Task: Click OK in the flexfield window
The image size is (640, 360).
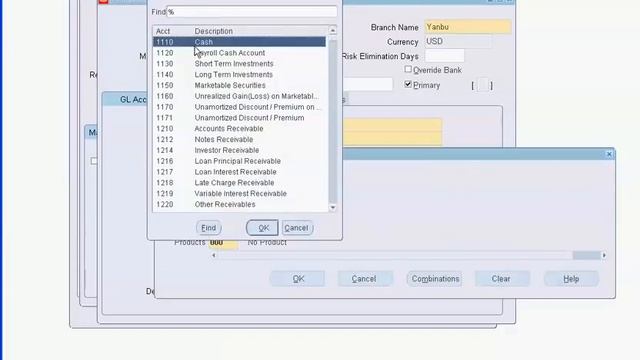Action: (298, 279)
